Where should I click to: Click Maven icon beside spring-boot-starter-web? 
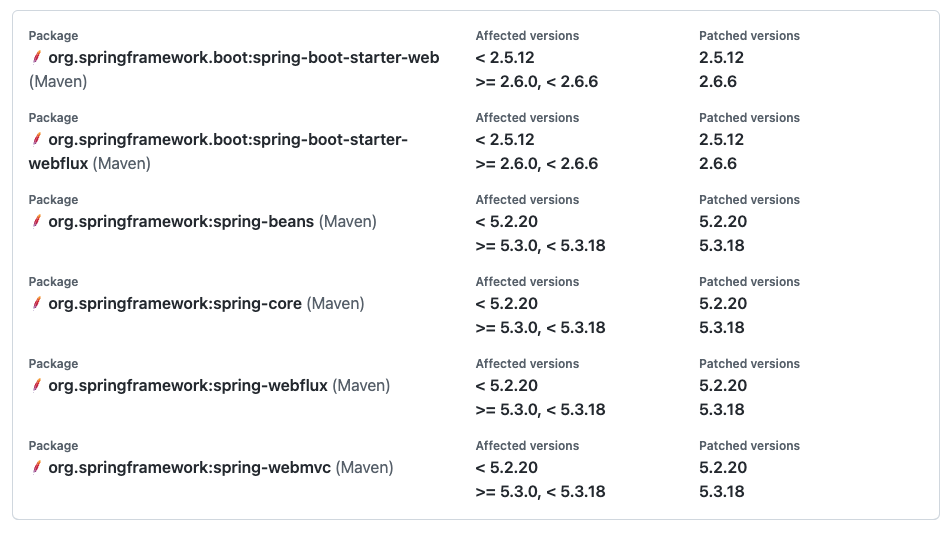[36, 58]
